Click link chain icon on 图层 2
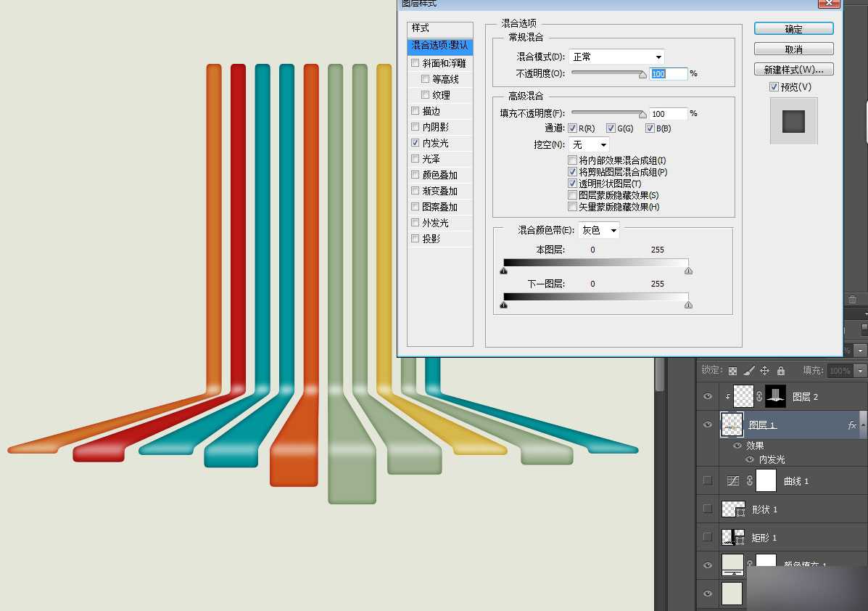This screenshot has height=611, width=868. coord(759,396)
